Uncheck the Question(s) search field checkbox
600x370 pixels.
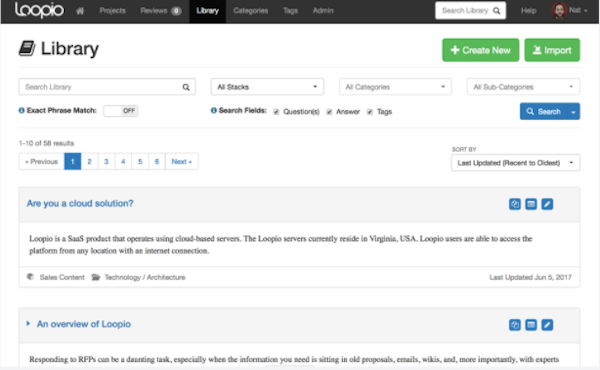click(x=276, y=112)
